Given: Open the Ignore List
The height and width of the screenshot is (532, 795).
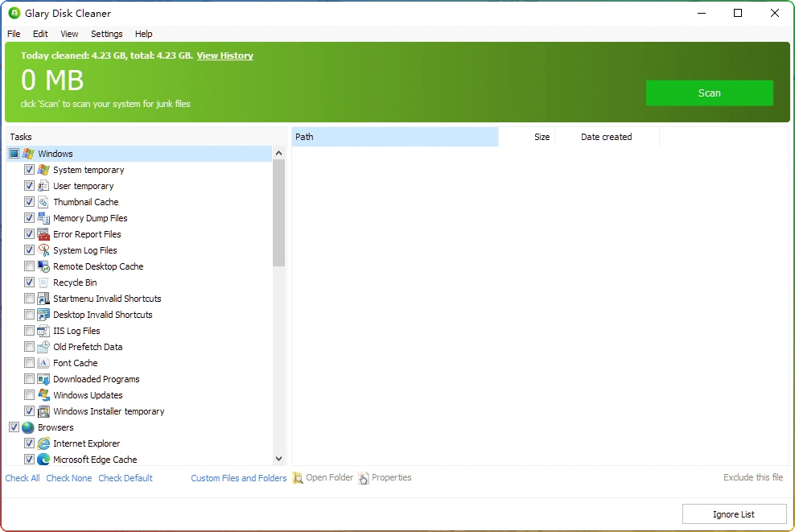Looking at the screenshot, I should click(734, 513).
